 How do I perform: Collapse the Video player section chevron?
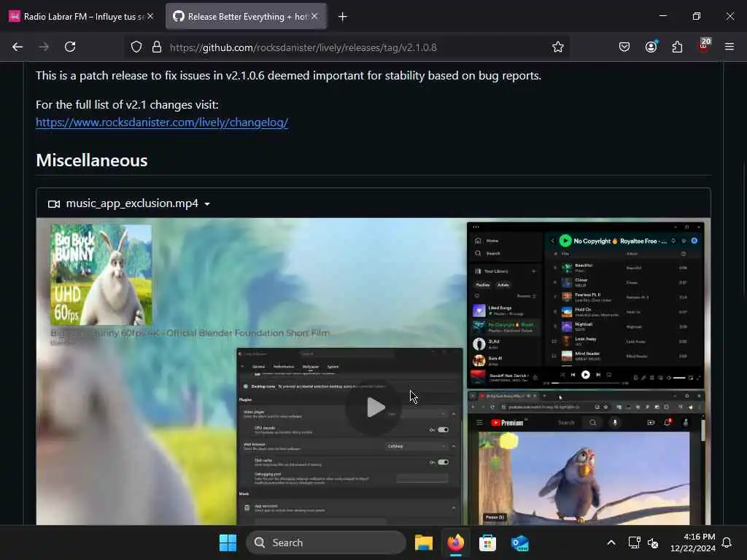point(454,414)
